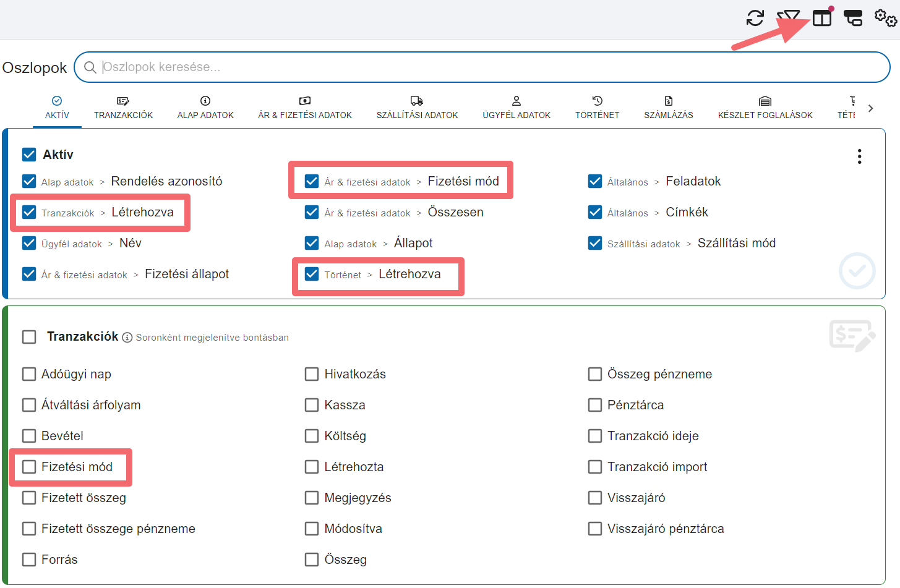The image size is (900, 588).
Task: Check the Tranzakciók group checkbox
Action: pos(29,337)
